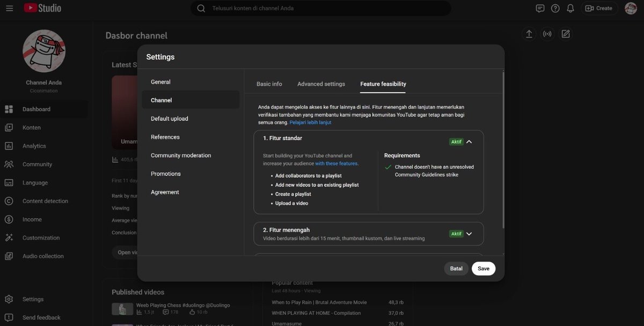The image size is (644, 326).
Task: Click Aktif badge on Fitur standar
Action: click(456, 142)
